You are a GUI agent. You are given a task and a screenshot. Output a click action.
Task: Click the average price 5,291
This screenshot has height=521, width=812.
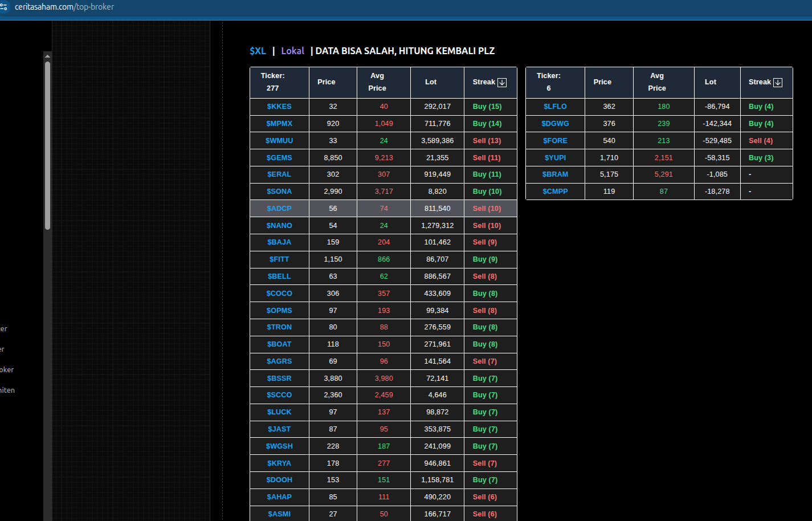pyautogui.click(x=664, y=174)
